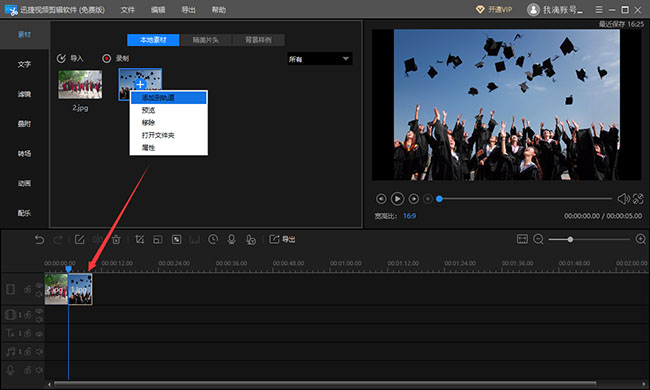The width and height of the screenshot is (650, 390).
Task: Click the zoom/scale frame icon
Action: pyautogui.click(x=158, y=240)
